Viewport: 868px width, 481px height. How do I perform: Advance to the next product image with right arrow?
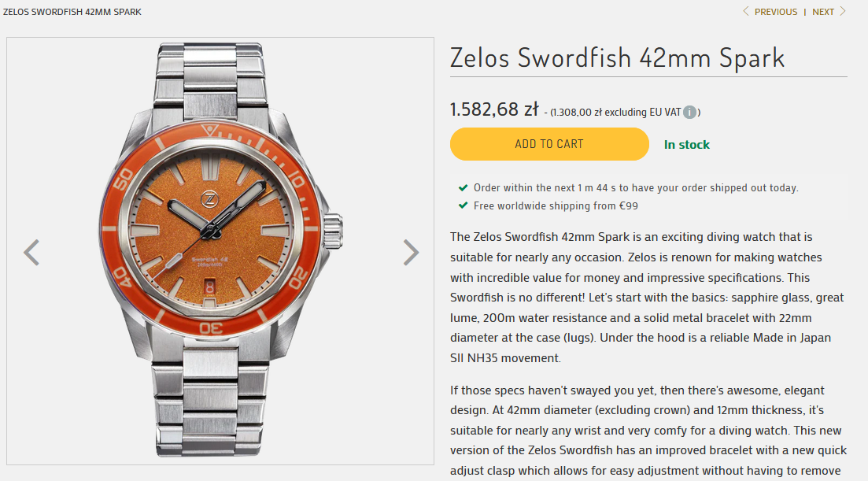[411, 253]
